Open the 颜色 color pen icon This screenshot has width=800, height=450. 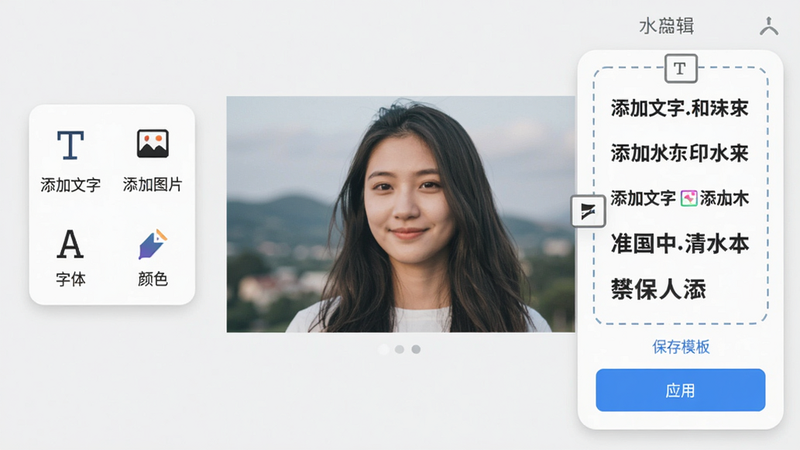pos(153,244)
